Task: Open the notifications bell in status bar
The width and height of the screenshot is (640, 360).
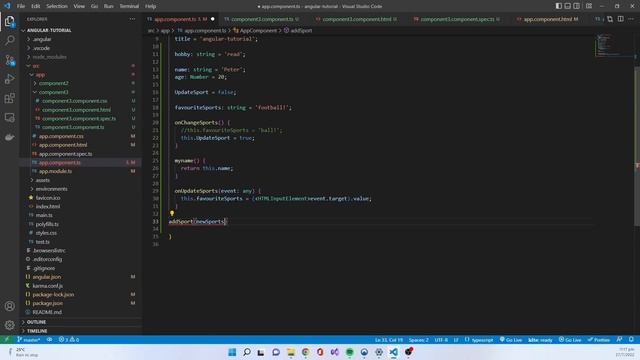Action: click(631, 340)
